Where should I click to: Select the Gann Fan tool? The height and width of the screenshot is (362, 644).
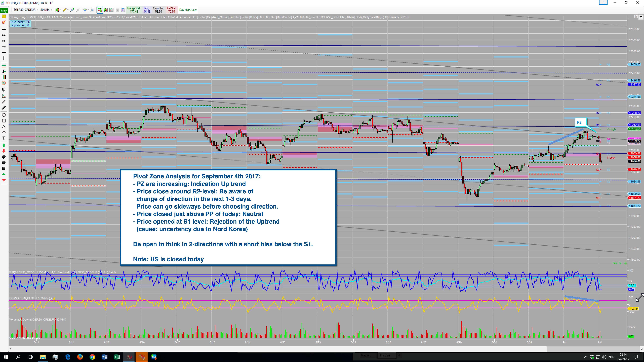tap(4, 96)
